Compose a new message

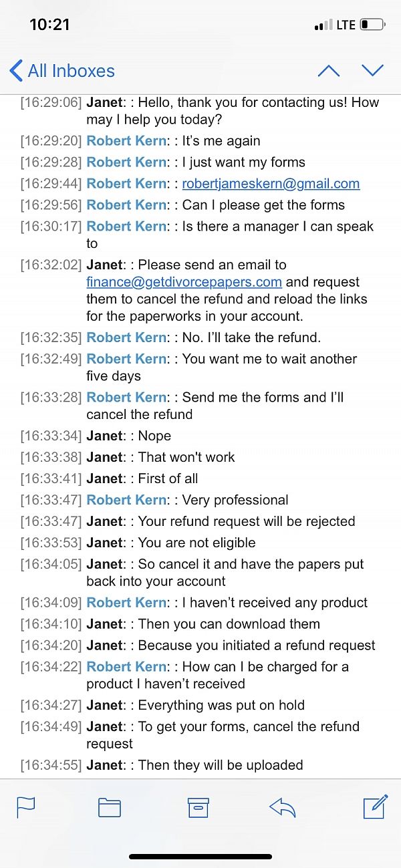[x=376, y=807]
